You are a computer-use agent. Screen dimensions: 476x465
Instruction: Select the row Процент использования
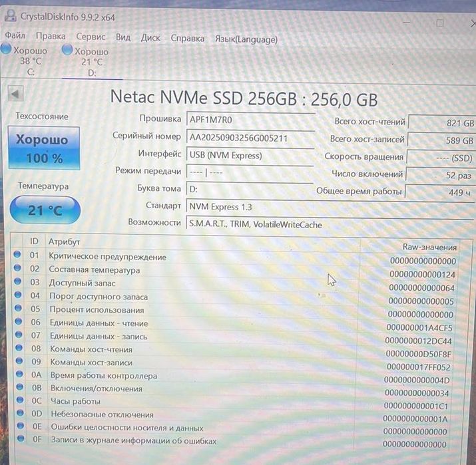tap(235, 311)
